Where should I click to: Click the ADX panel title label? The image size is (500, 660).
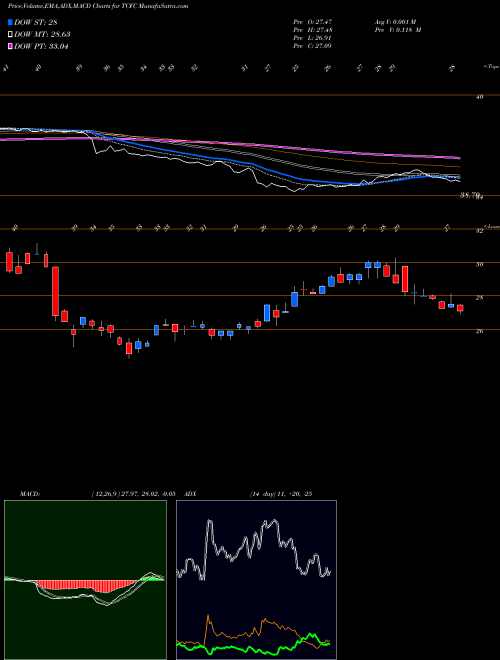190,494
